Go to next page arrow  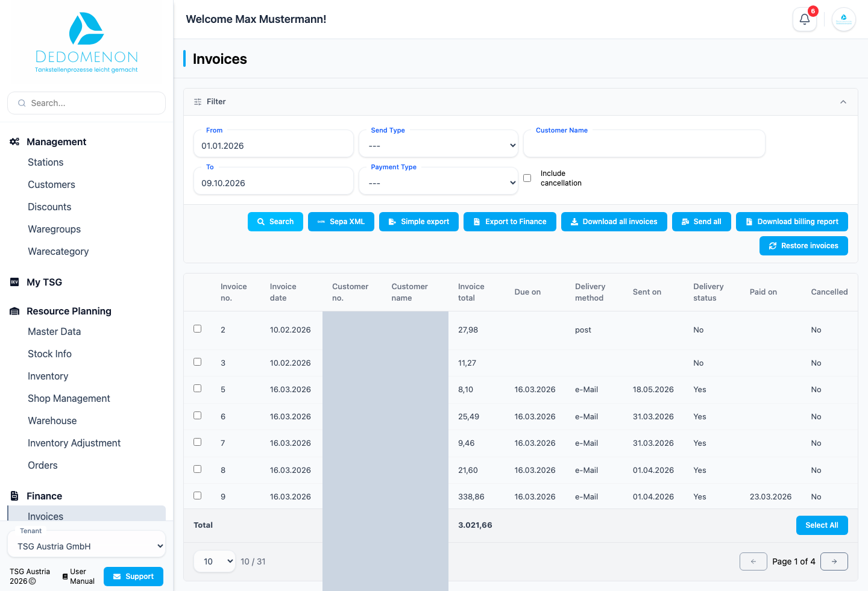[x=834, y=561]
